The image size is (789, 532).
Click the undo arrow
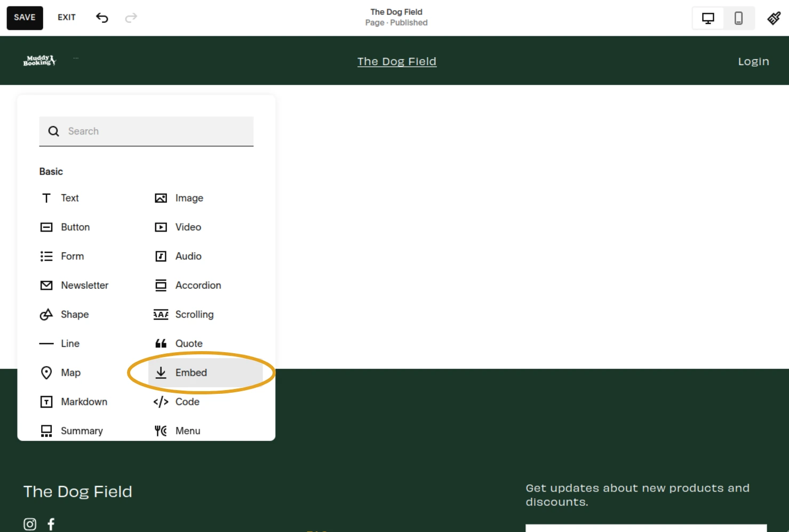pyautogui.click(x=101, y=18)
